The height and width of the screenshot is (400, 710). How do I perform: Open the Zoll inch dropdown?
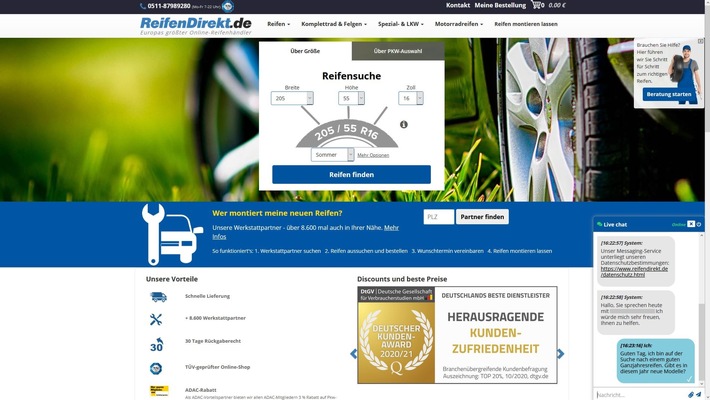click(411, 98)
